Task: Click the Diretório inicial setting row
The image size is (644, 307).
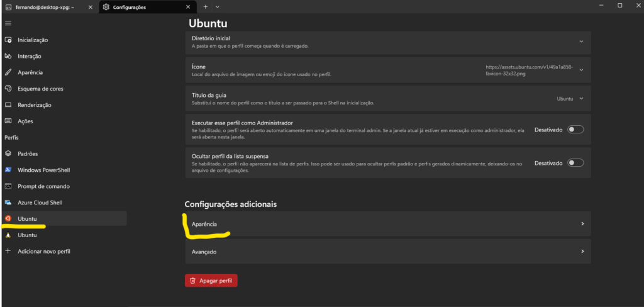Action: pyautogui.click(x=388, y=42)
